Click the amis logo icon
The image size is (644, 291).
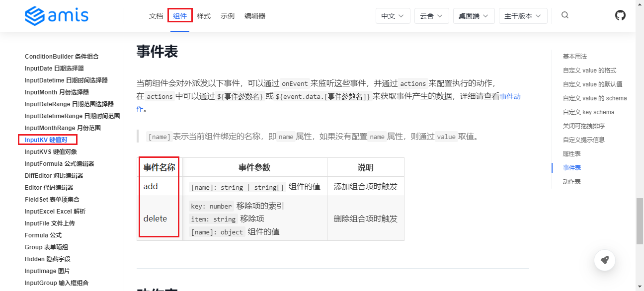(35, 16)
